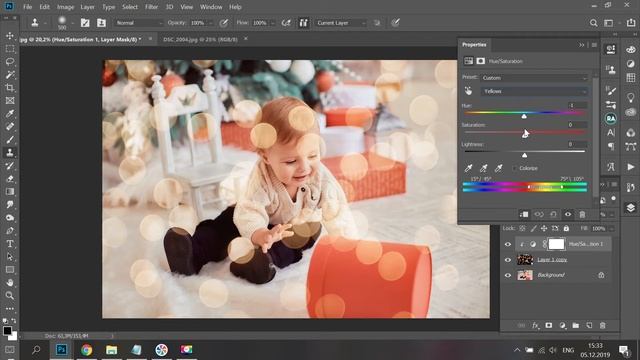Select the Frame tool
This screenshot has height=360, width=640.
tap(10, 101)
